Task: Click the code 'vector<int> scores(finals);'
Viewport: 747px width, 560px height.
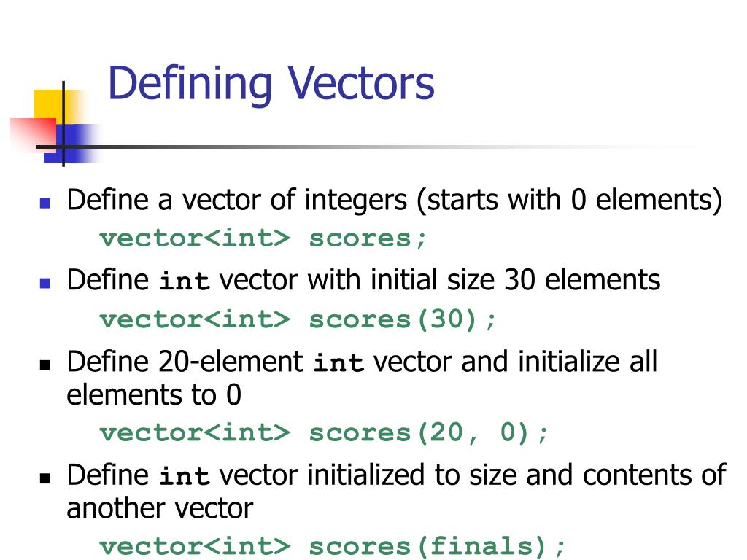Action: 333,546
